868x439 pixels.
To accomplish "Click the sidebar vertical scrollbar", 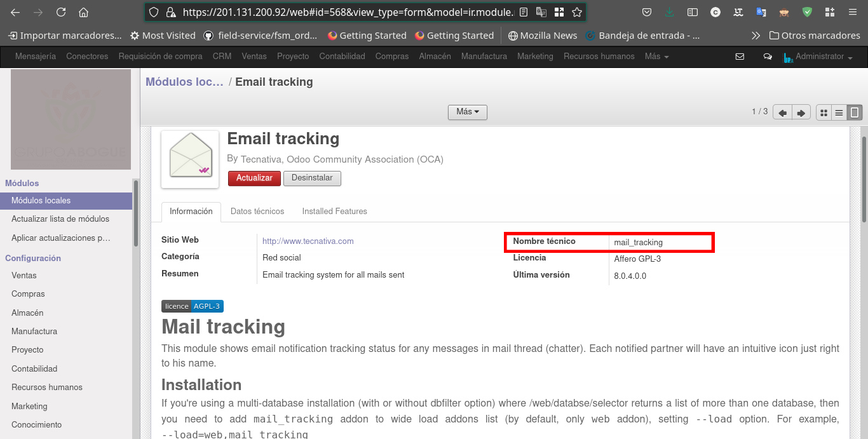I will tap(136, 213).
